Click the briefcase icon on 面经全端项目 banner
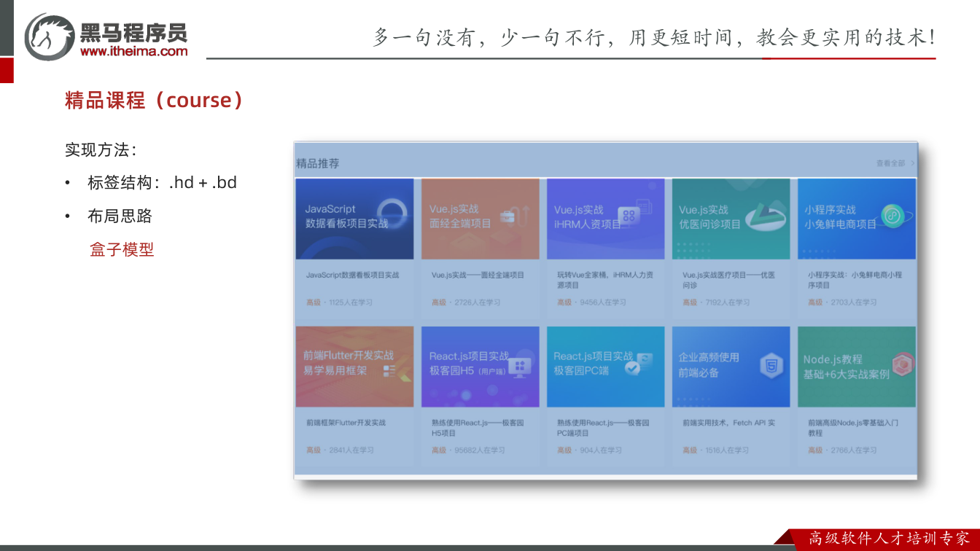The height and width of the screenshot is (551, 980). [506, 216]
